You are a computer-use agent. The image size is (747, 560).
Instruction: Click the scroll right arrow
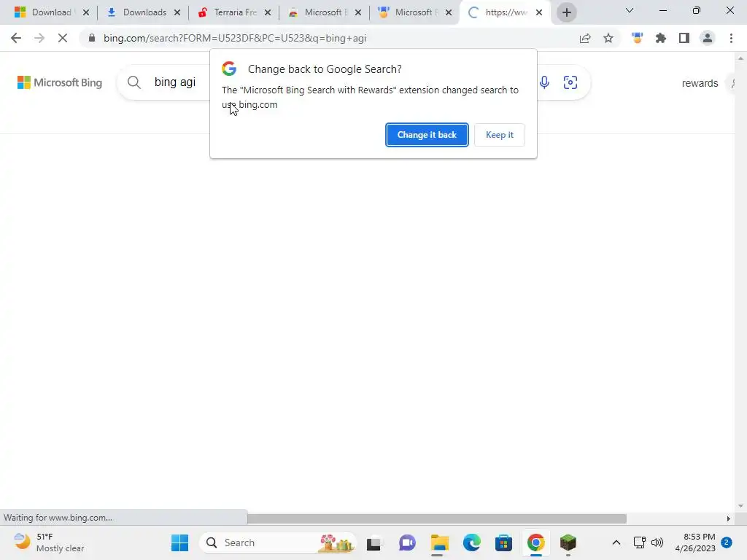(728, 518)
